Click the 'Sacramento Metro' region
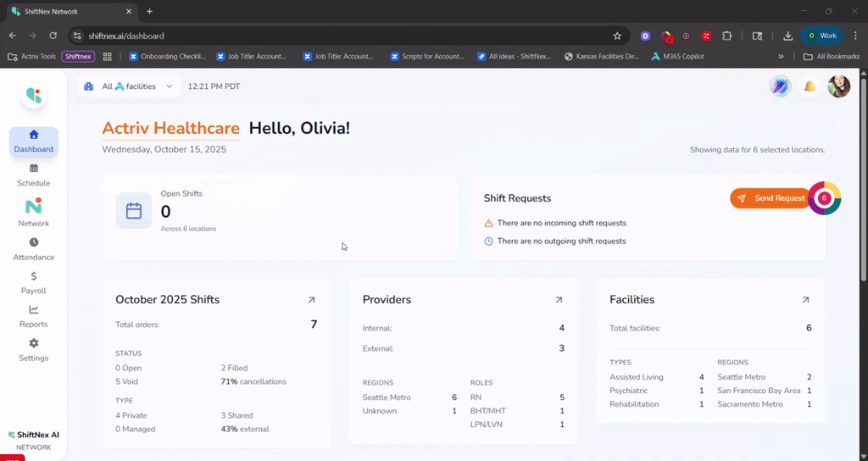The height and width of the screenshot is (461, 868). [750, 404]
